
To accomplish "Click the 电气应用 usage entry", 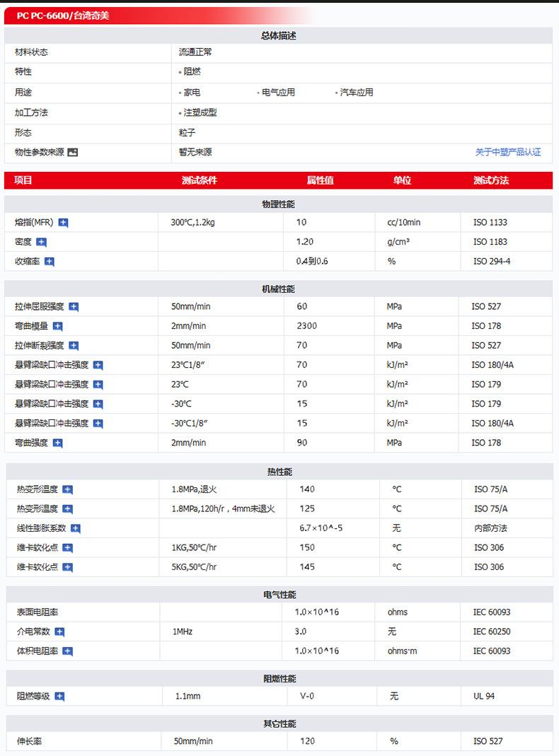I will (278, 92).
